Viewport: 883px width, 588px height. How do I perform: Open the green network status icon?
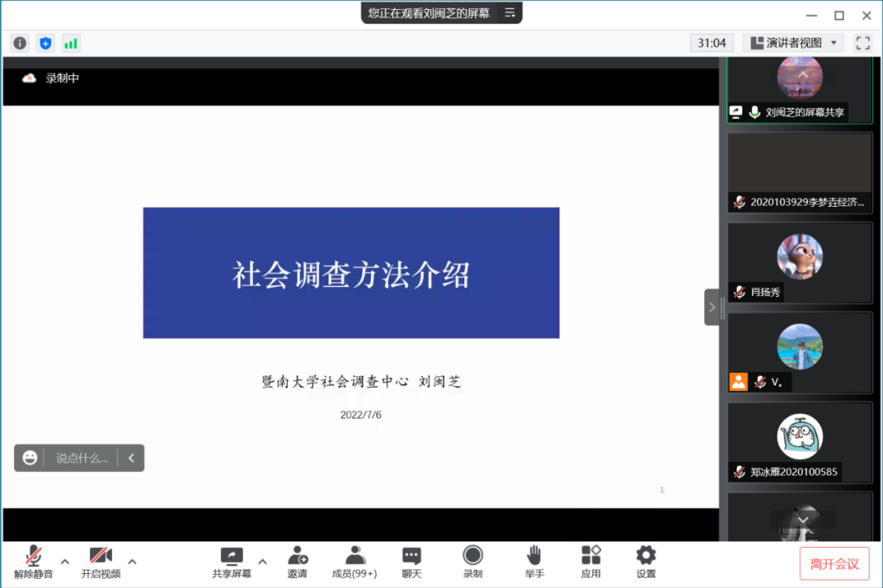(x=71, y=43)
